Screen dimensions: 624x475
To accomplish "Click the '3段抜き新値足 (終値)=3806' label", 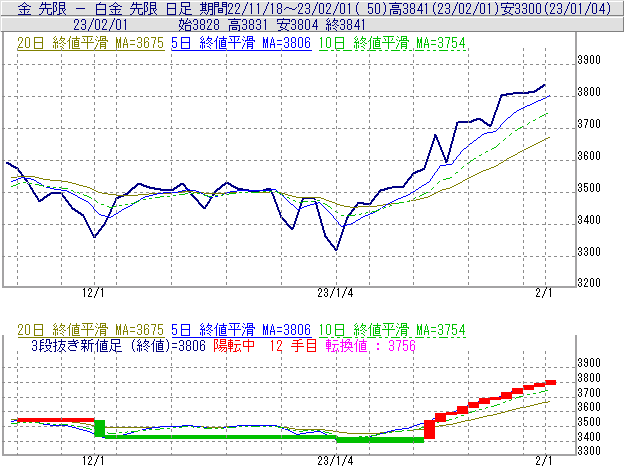I will click(x=118, y=346).
